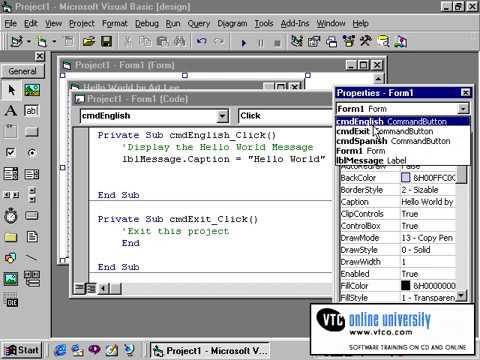
Task: Open the File menu
Action: coord(10,23)
